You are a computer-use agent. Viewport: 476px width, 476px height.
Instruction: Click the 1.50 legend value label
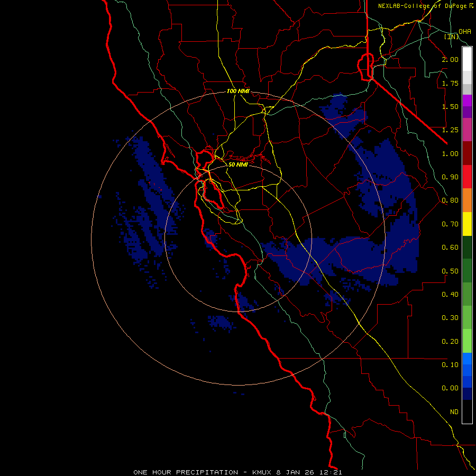click(x=450, y=106)
